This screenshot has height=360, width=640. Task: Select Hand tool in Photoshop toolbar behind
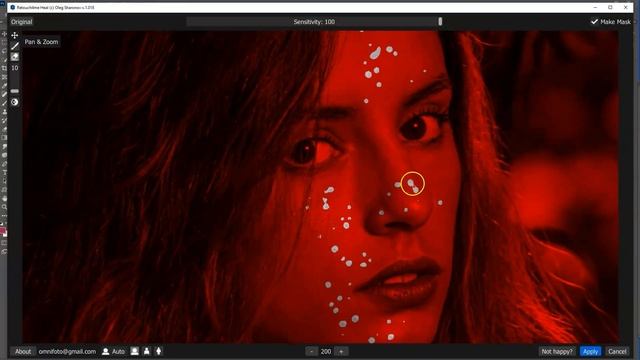(4, 198)
